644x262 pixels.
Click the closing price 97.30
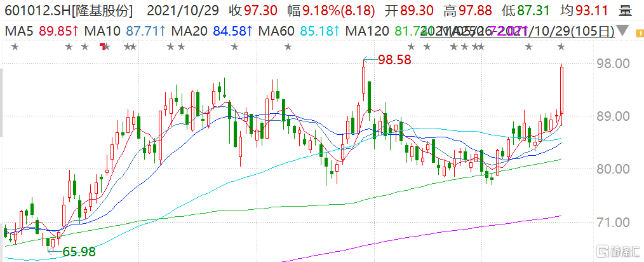pos(260,11)
